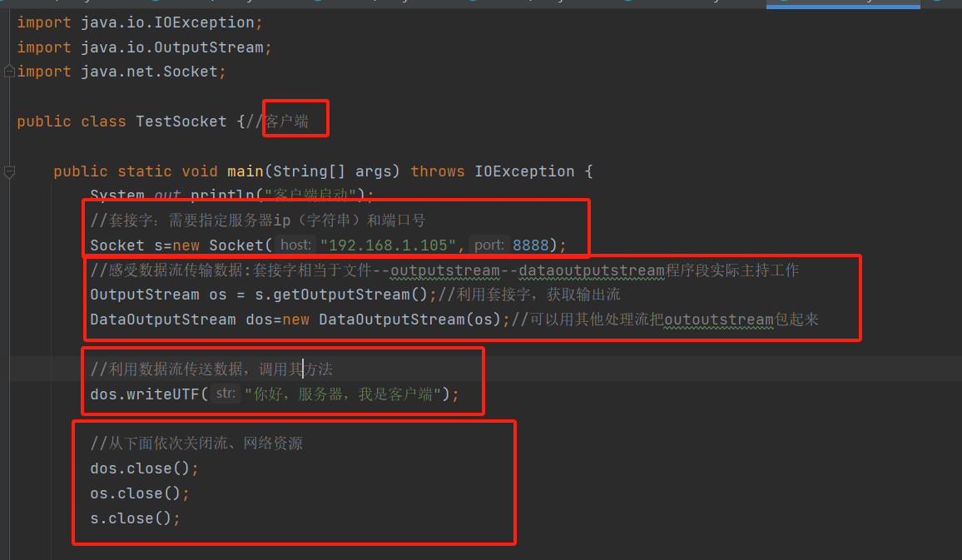Click the 's.close();' line

(135, 518)
